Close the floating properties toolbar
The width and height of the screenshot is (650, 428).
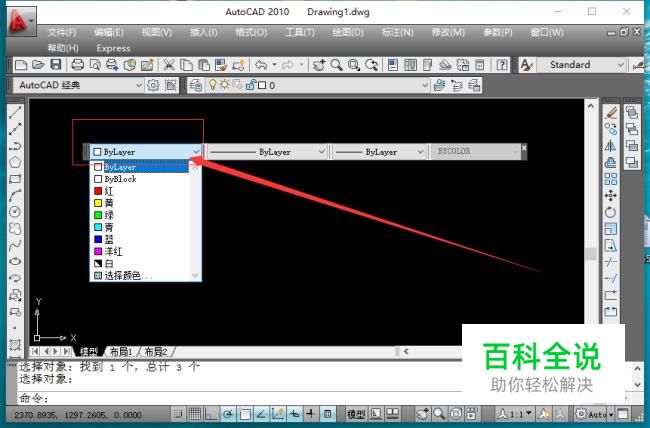524,148
